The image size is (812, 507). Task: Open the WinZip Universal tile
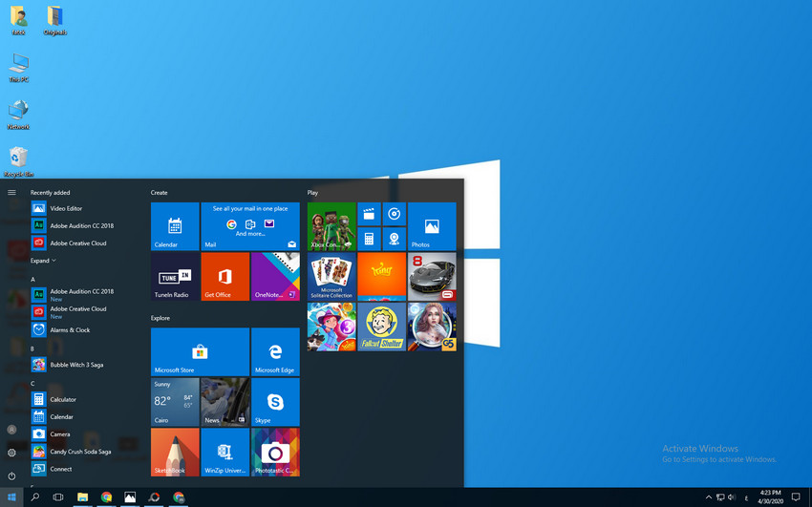pos(225,453)
